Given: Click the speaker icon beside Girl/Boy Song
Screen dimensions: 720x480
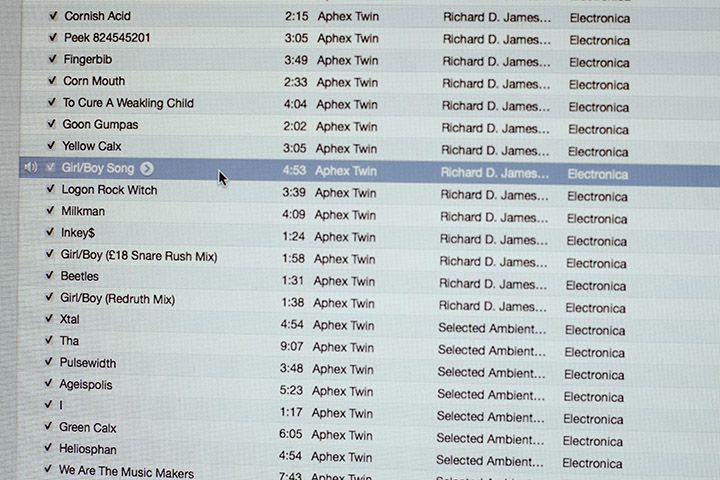Looking at the screenshot, I should 30,168.
